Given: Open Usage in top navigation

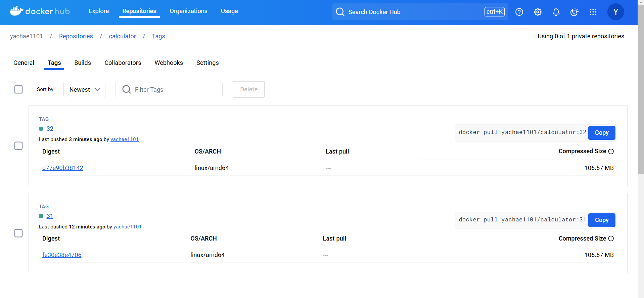Looking at the screenshot, I should point(229,11).
